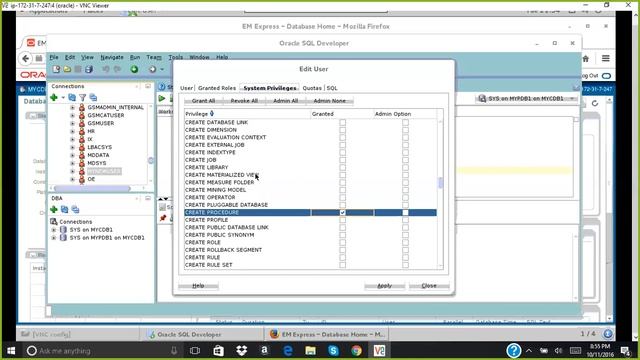Click the Cortana 'Ask me anything' search box
The height and width of the screenshot is (360, 640).
pyautogui.click(x=102, y=351)
